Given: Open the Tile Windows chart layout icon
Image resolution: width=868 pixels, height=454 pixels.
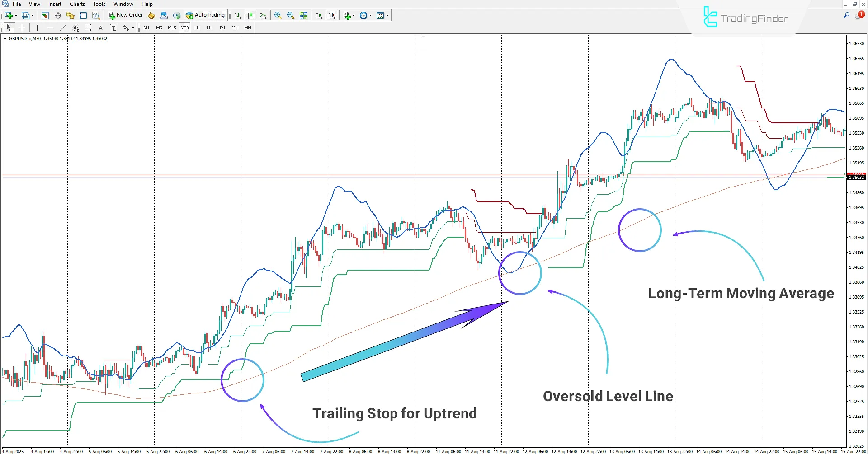Looking at the screenshot, I should click(x=303, y=15).
